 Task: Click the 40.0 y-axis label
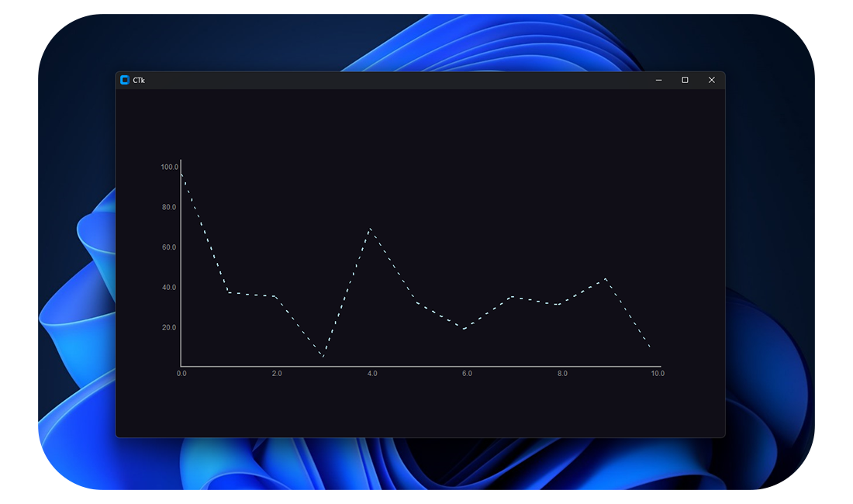click(x=169, y=288)
